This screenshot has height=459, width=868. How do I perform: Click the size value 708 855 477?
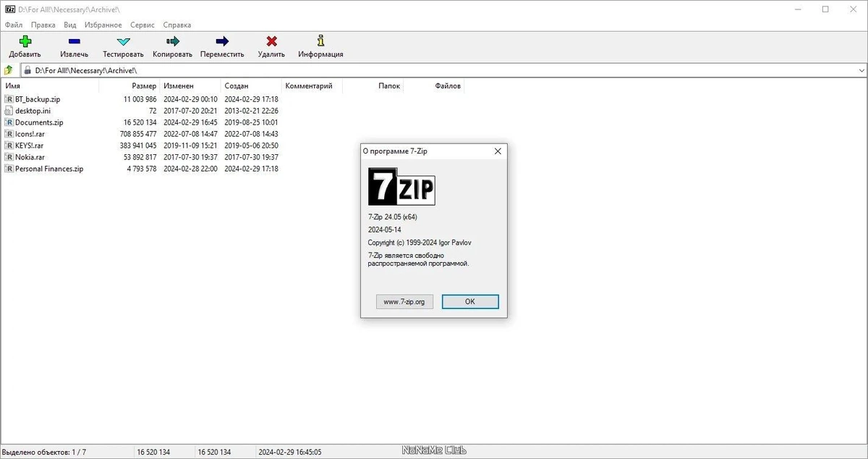[x=138, y=134]
